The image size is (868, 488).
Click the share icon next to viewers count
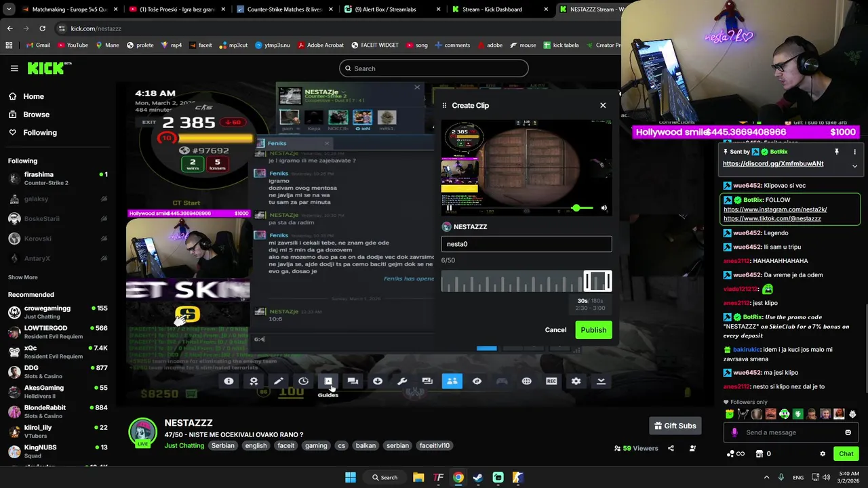point(671,448)
